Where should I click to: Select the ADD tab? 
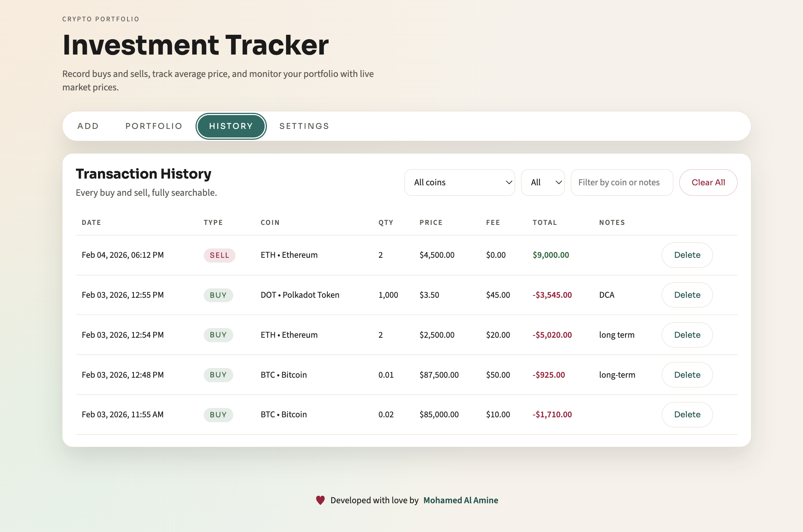click(88, 126)
